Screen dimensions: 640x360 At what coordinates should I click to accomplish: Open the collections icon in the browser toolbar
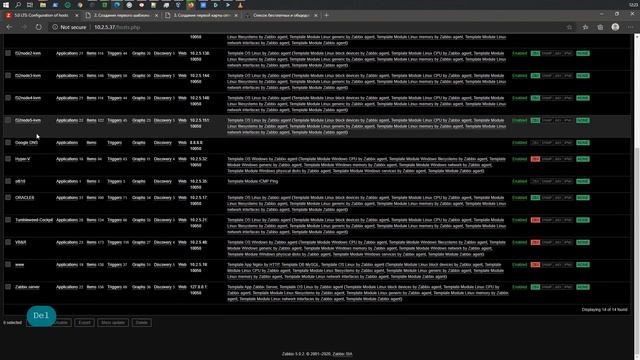[x=600, y=27]
